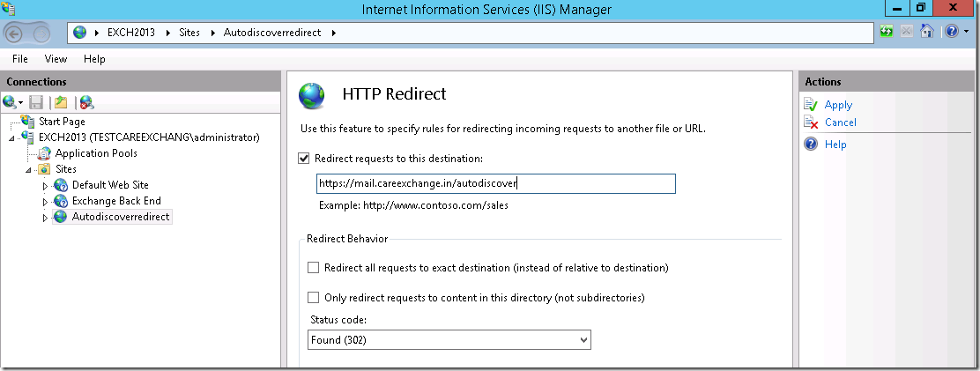Collapse the EXCH2013 server node
Screen dimensions: 980x371
click(x=11, y=138)
